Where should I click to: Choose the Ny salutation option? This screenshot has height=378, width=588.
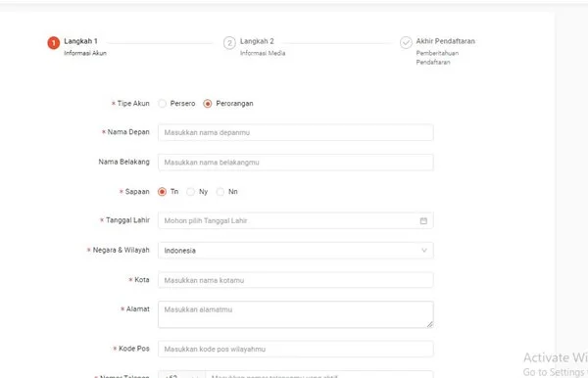pos(190,192)
